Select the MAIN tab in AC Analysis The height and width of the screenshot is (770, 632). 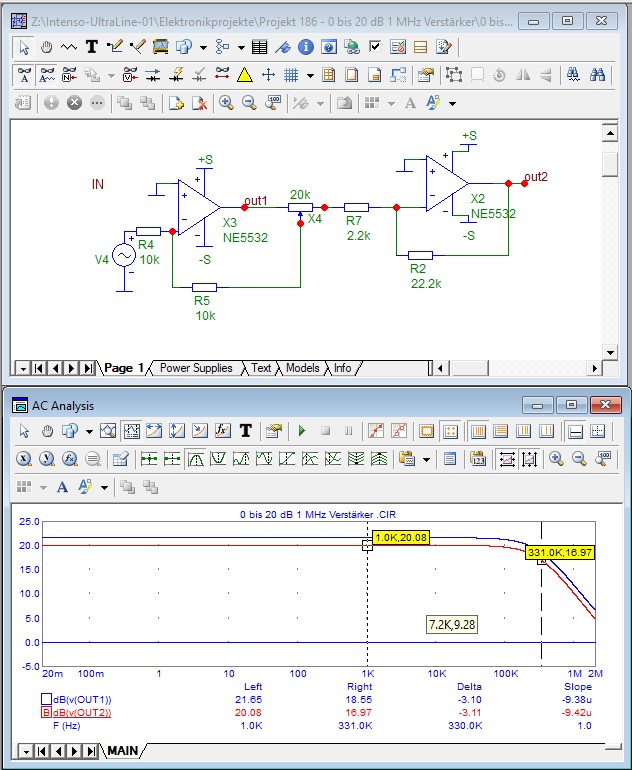pyautogui.click(x=122, y=750)
